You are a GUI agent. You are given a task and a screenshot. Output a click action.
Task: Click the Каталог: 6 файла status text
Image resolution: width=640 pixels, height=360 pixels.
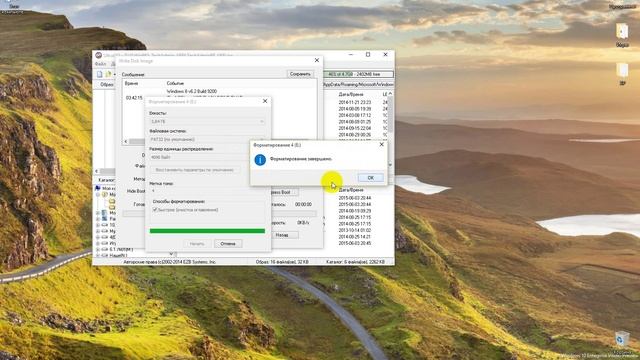click(x=355, y=262)
